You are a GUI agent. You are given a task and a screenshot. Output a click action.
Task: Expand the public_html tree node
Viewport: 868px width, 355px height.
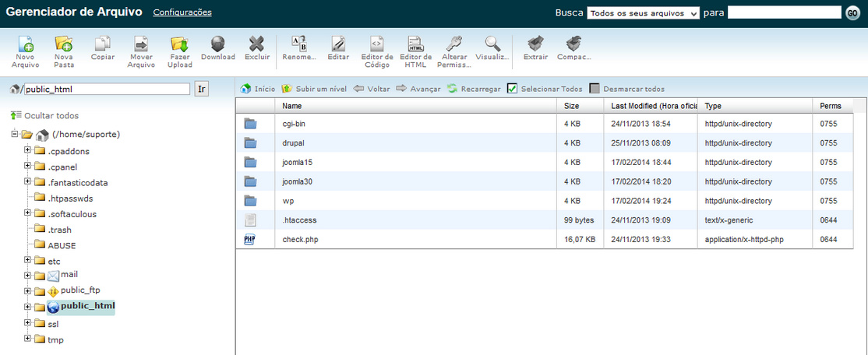pos(27,307)
